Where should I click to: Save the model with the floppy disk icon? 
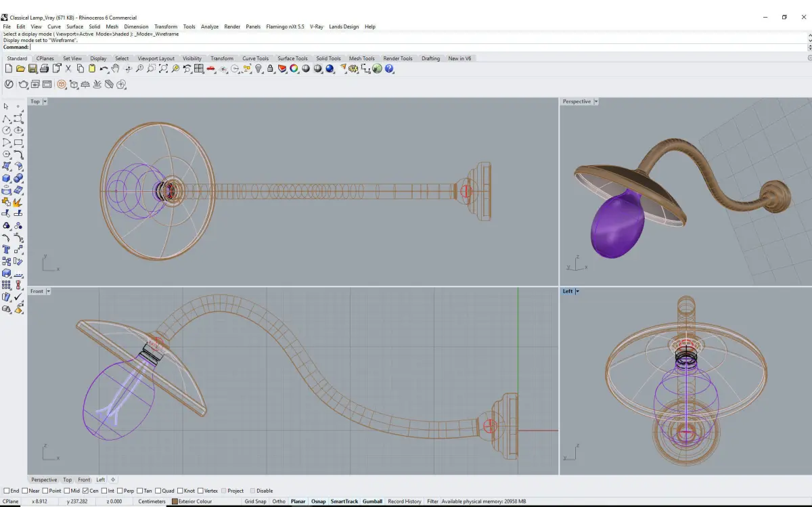(32, 68)
